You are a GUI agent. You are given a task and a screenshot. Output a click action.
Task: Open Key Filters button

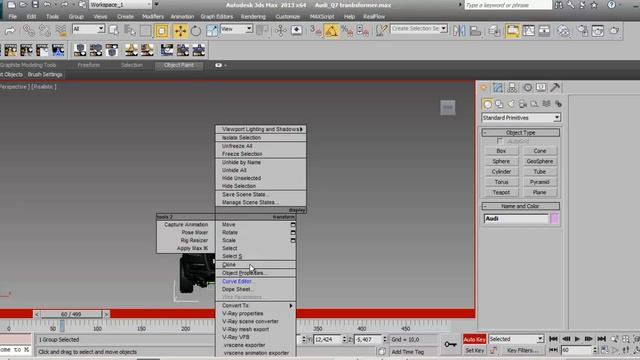[x=522, y=351]
